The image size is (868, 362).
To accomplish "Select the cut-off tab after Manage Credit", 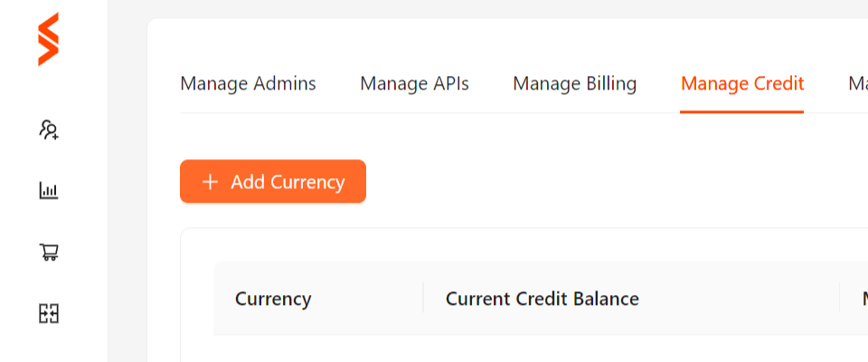I will coord(858,83).
